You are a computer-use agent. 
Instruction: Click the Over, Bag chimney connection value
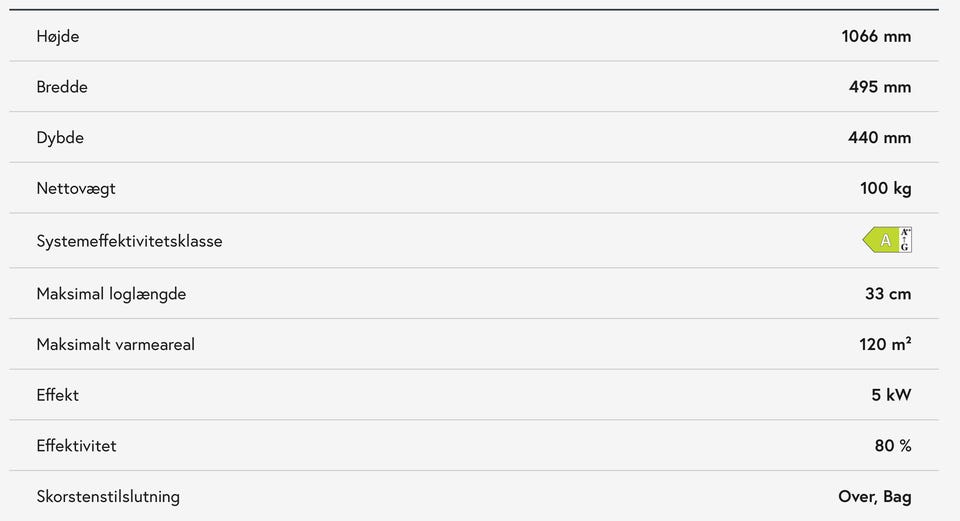[875, 497]
